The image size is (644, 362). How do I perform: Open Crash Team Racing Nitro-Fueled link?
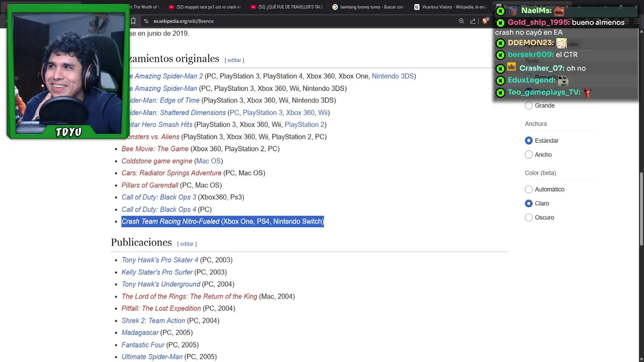point(171,221)
